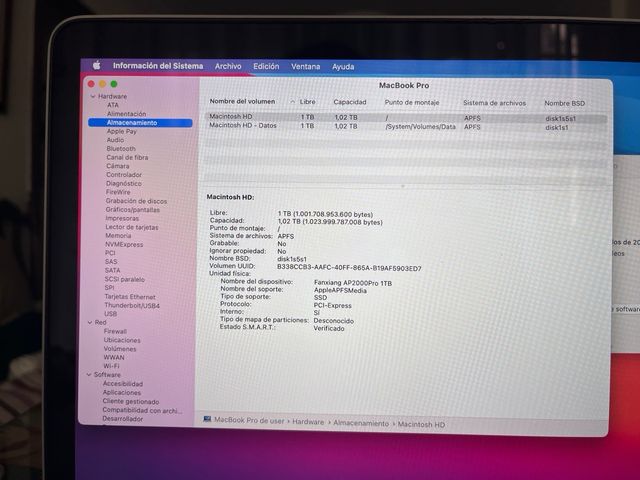Screen dimensions: 640x480
Task: Select Apple Pay in sidebar
Action: pos(122,131)
